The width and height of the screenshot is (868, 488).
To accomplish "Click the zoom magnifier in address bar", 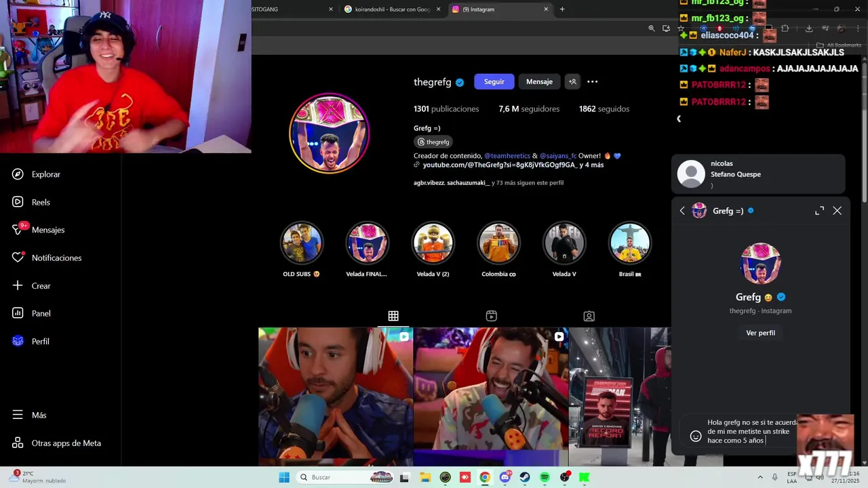I will 652,28.
